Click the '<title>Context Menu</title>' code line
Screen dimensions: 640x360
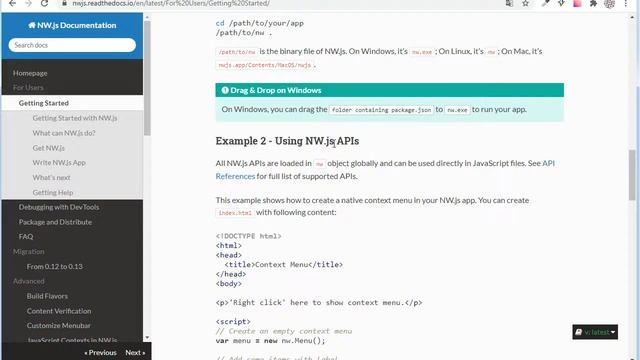click(x=284, y=264)
